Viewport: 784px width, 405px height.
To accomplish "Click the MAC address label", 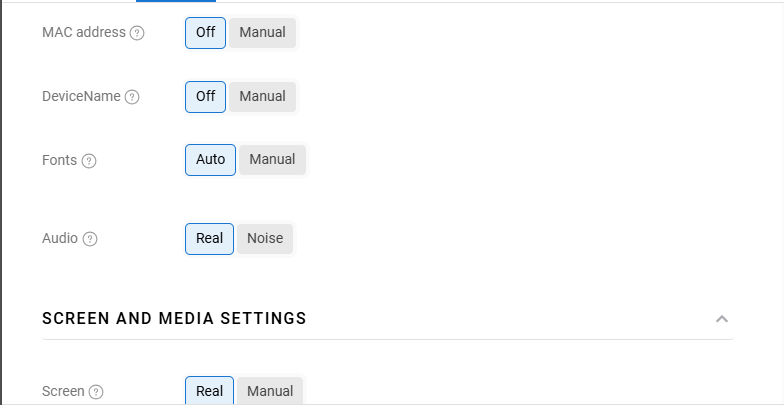I will pyautogui.click(x=84, y=33).
